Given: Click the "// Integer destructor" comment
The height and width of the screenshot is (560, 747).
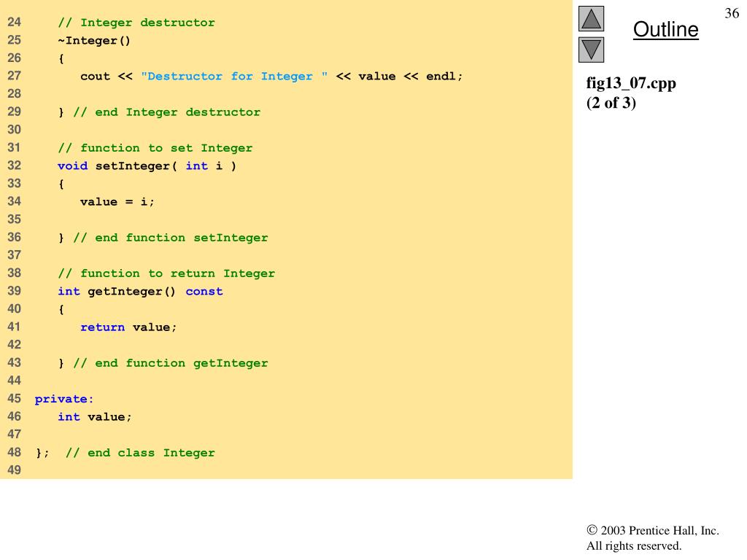Looking at the screenshot, I should pos(136,23).
